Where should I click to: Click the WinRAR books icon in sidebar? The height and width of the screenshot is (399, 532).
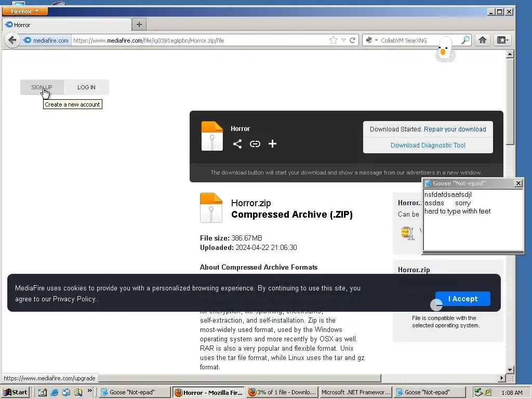407,233
